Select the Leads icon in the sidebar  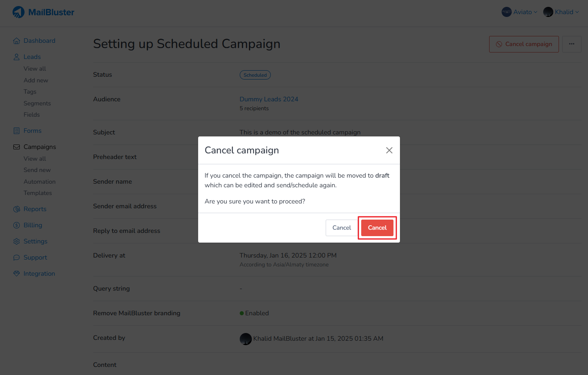[x=17, y=57]
